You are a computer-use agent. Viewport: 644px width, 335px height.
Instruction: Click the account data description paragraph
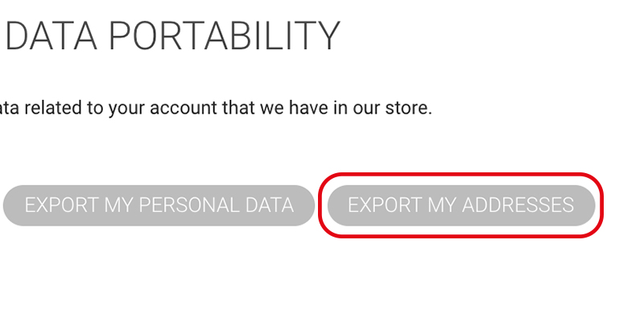[216, 107]
